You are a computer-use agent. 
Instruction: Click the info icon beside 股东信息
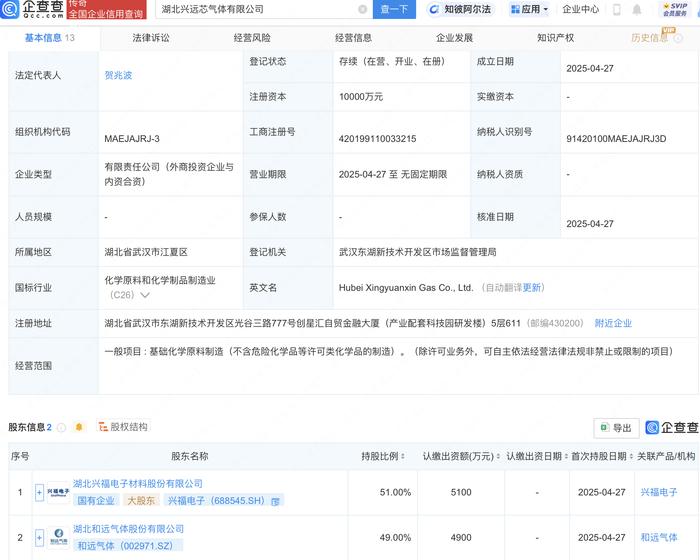pos(62,428)
